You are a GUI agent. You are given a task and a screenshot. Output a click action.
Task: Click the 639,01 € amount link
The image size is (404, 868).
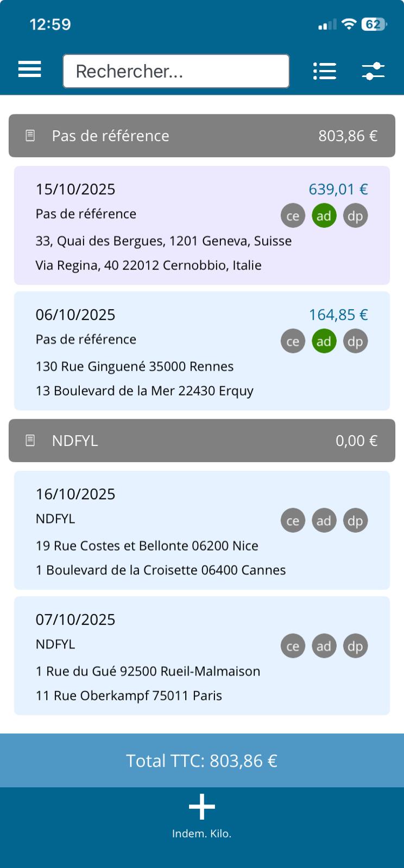338,189
